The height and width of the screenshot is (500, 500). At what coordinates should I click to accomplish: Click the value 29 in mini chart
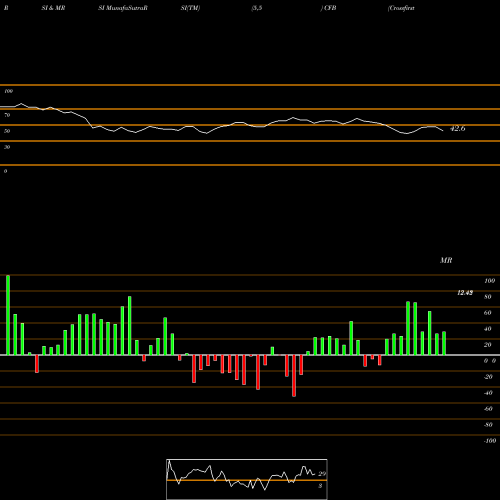coord(322,474)
